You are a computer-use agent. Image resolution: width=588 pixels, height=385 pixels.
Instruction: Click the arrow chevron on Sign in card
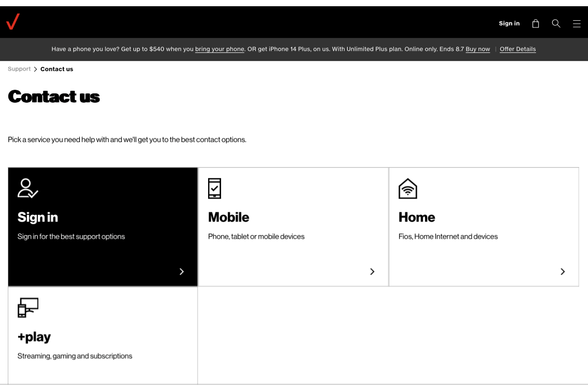[x=182, y=271]
